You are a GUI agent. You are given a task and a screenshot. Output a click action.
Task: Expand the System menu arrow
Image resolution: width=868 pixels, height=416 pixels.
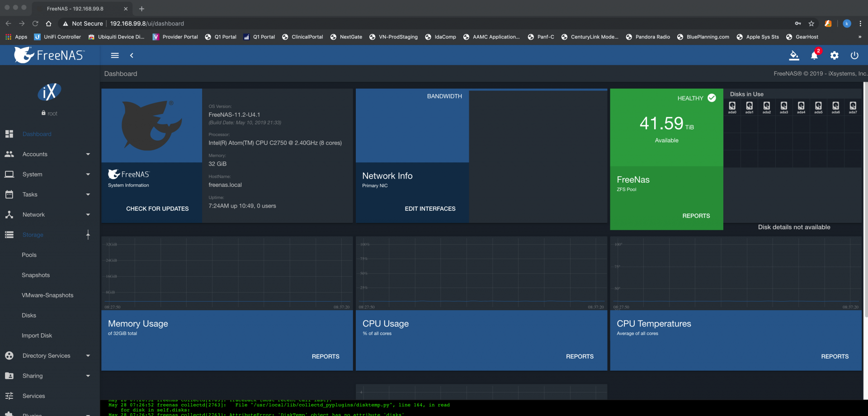tap(88, 175)
